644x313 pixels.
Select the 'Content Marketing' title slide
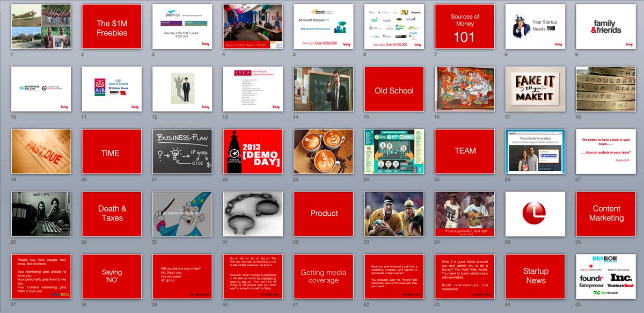tap(606, 214)
